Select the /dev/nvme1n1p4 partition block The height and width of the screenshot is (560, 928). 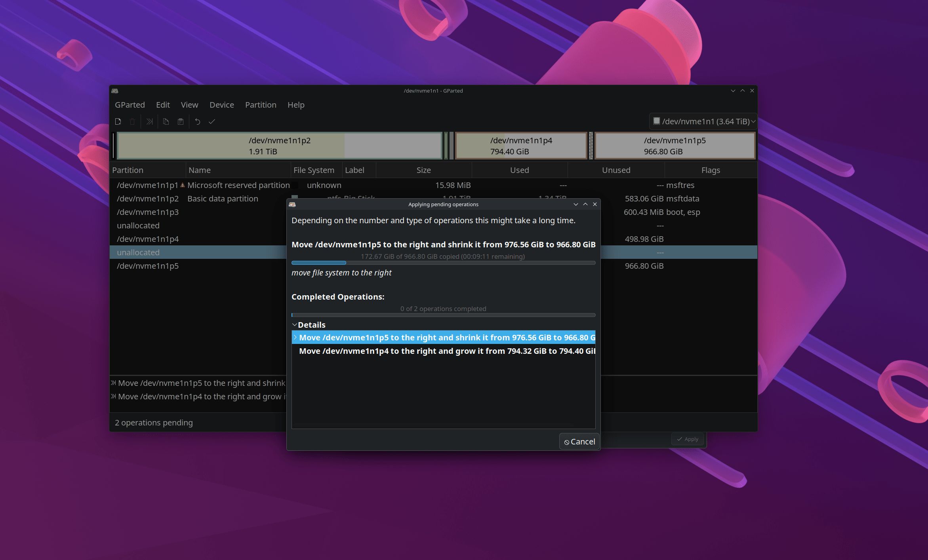coord(521,146)
